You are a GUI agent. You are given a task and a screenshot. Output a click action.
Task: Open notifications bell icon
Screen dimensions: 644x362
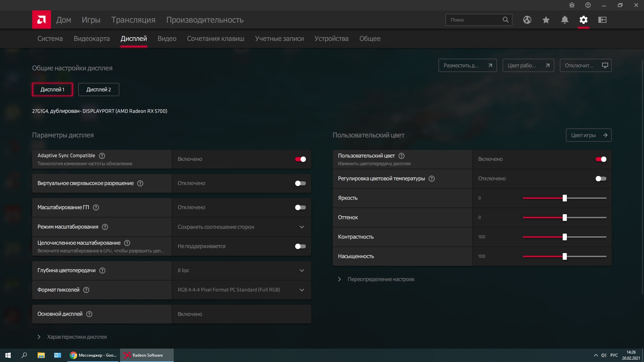pos(565,20)
